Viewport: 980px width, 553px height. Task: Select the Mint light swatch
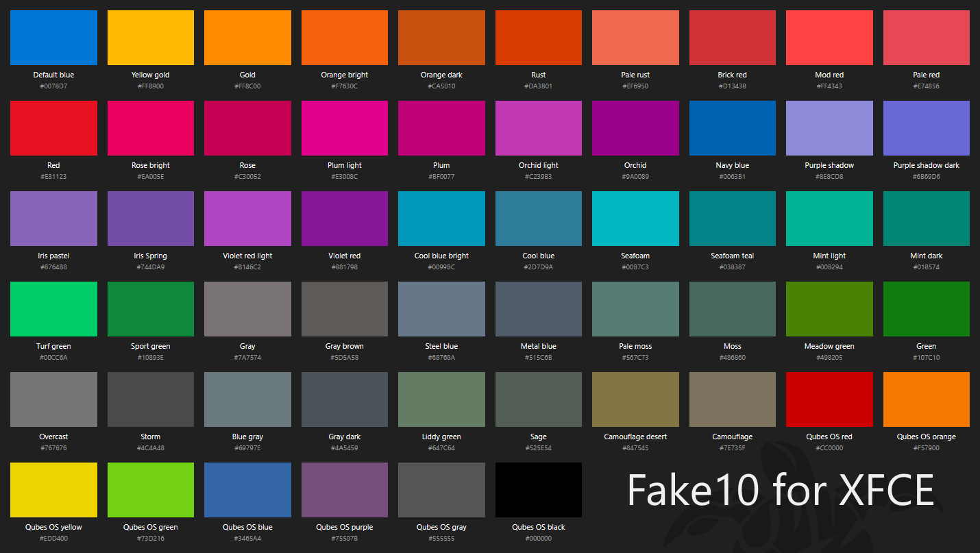coord(829,219)
